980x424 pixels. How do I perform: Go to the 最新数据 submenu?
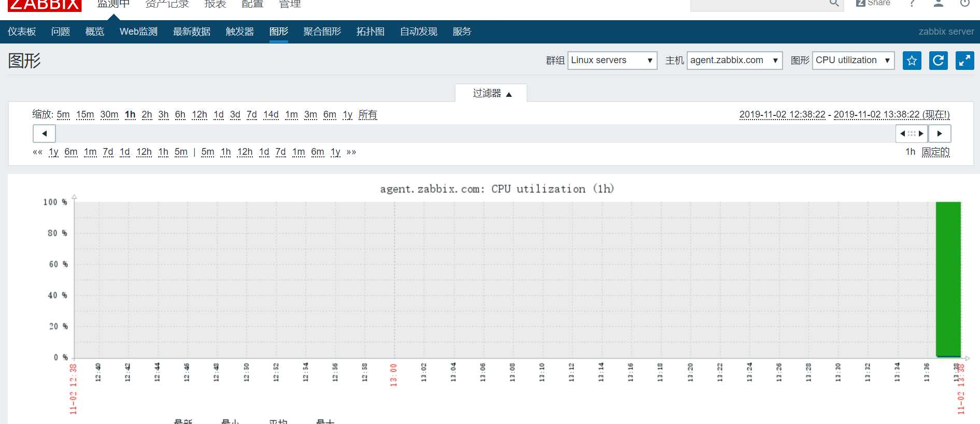pos(192,32)
